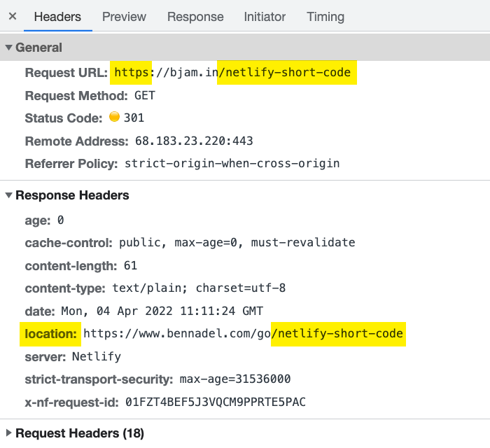Collapse the Response Headers section
The width and height of the screenshot is (490, 448).
(x=8, y=195)
